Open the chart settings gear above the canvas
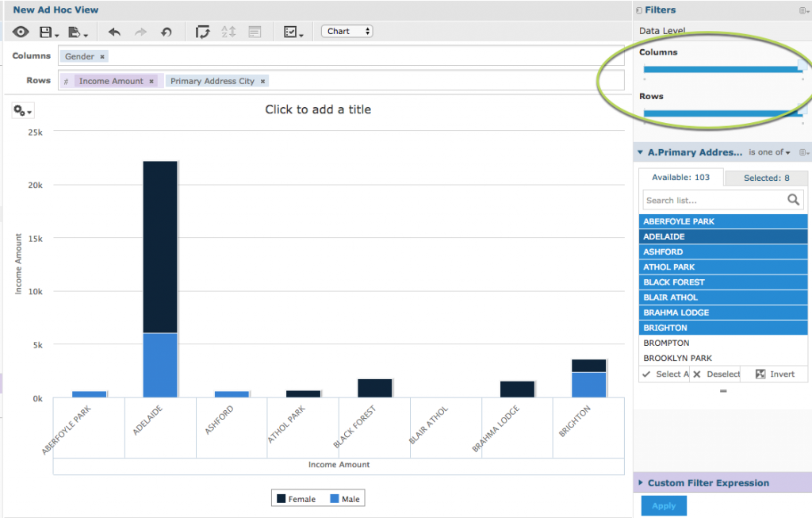The height and width of the screenshot is (518, 812). click(x=21, y=110)
